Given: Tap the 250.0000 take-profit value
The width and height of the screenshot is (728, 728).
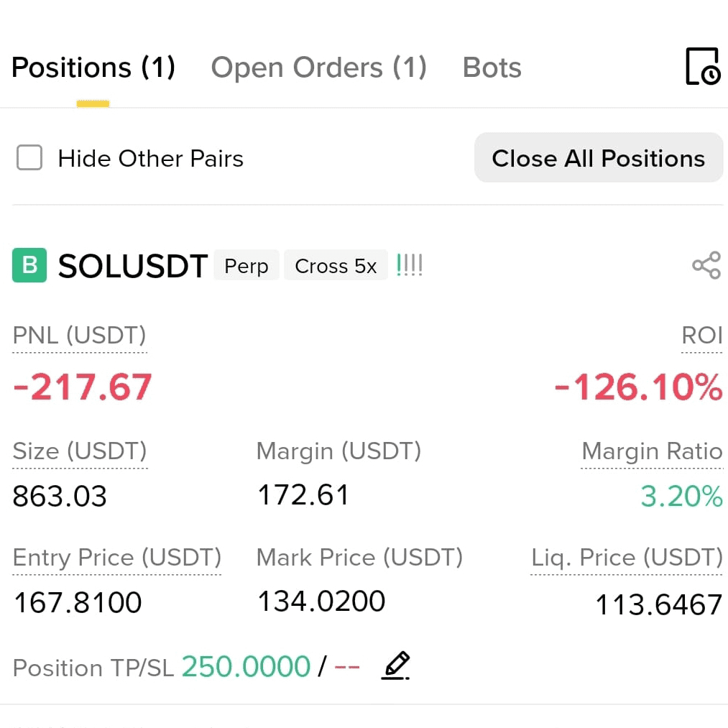Looking at the screenshot, I should pos(246,667).
